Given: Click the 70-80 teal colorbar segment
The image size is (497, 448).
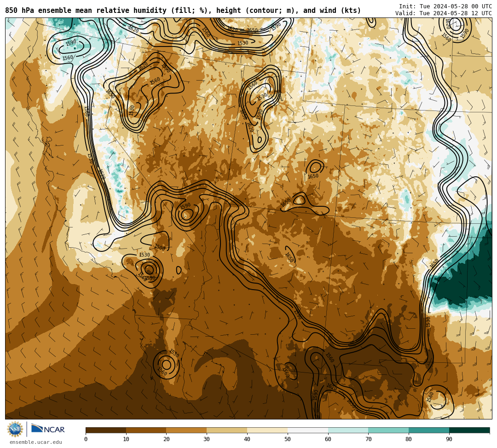Looking at the screenshot, I should (x=388, y=430).
